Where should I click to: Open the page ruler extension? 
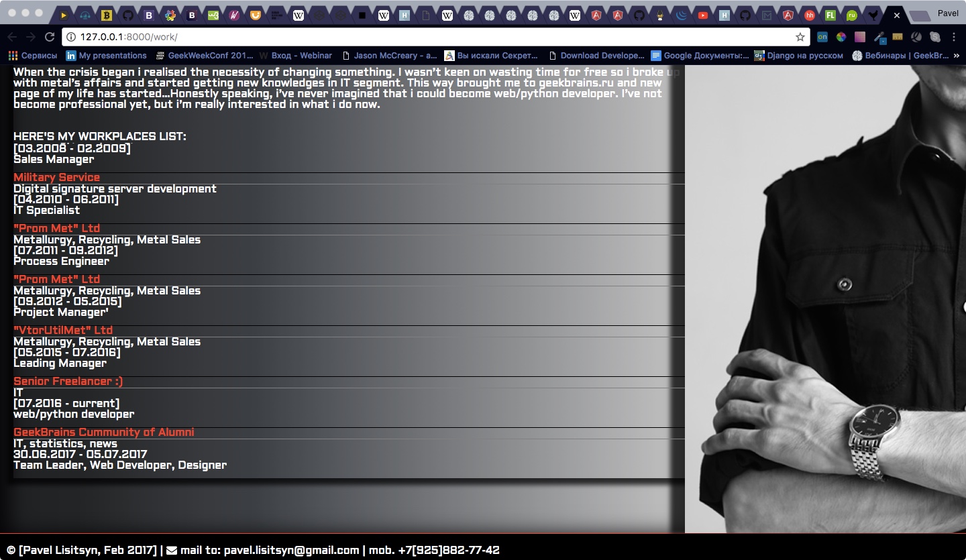pyautogui.click(x=897, y=37)
